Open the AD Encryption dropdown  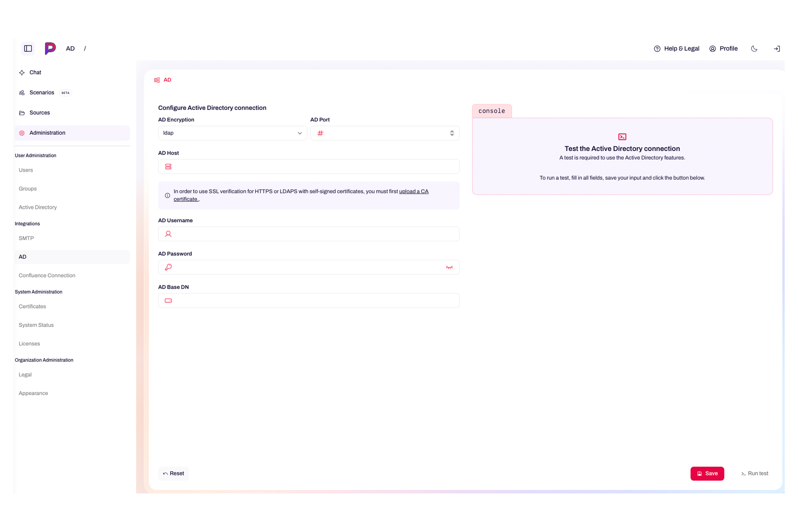coord(232,133)
